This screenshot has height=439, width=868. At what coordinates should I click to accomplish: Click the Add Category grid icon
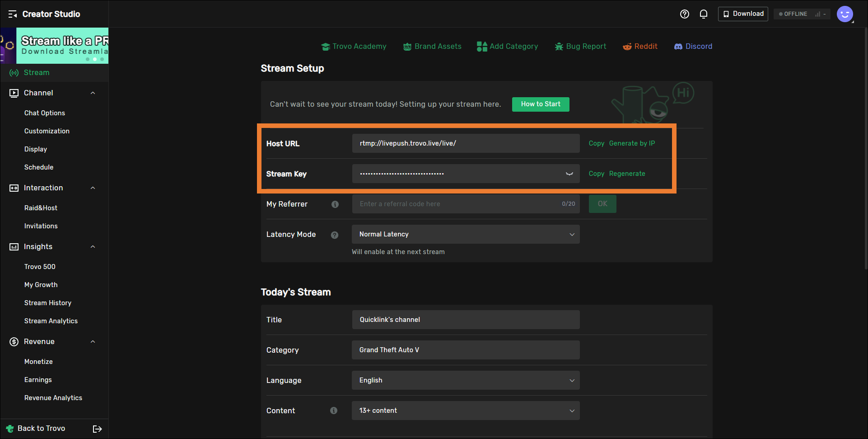pos(482,47)
